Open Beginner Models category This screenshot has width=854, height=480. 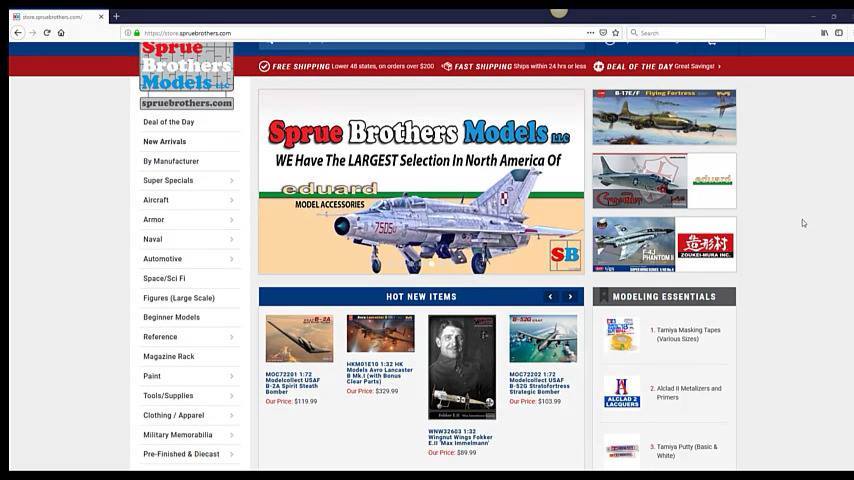coord(172,317)
